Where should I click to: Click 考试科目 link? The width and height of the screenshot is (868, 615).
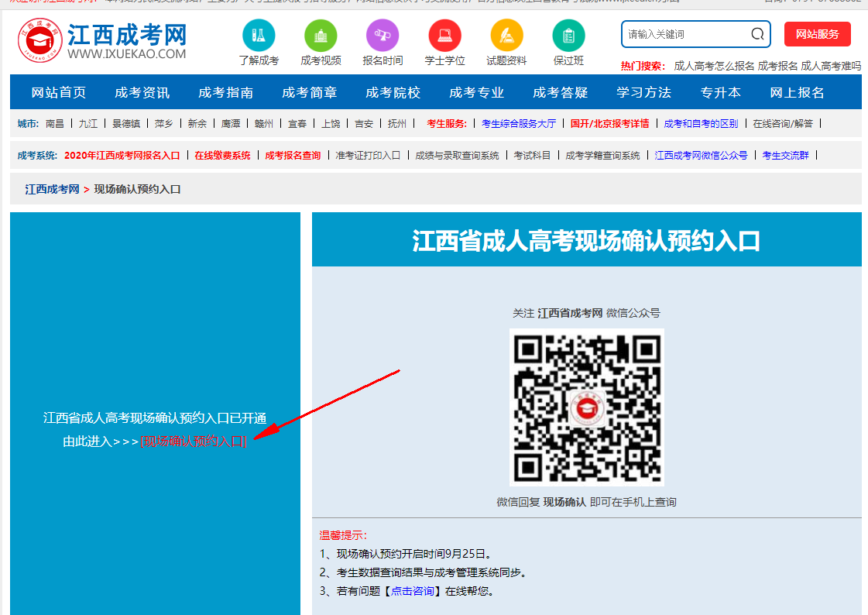pyautogui.click(x=532, y=156)
